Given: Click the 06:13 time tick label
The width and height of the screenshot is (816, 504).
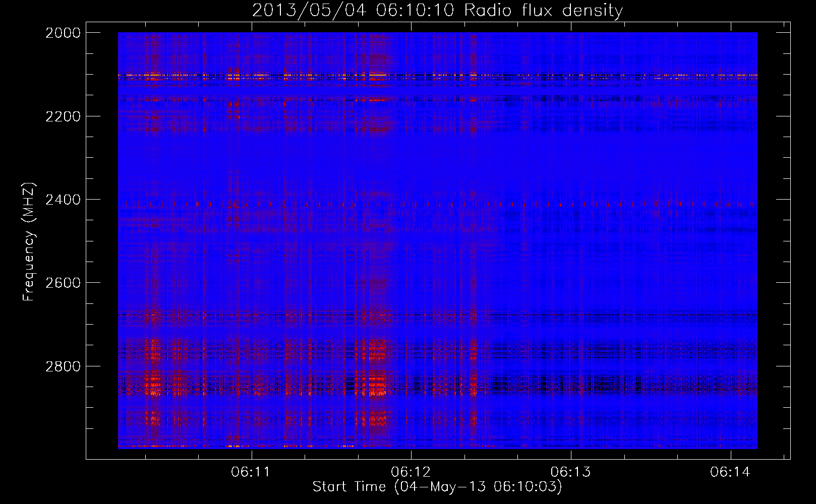Looking at the screenshot, I should [571, 472].
